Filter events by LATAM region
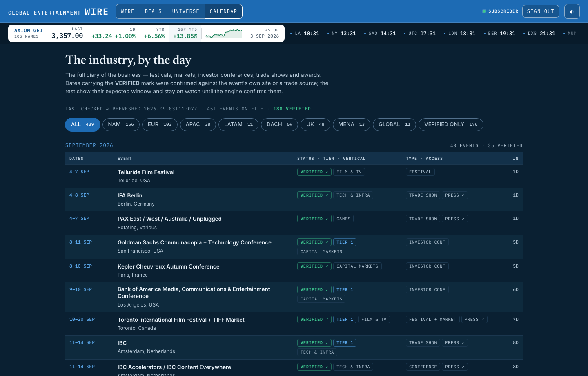This screenshot has width=588, height=376. coord(238,125)
